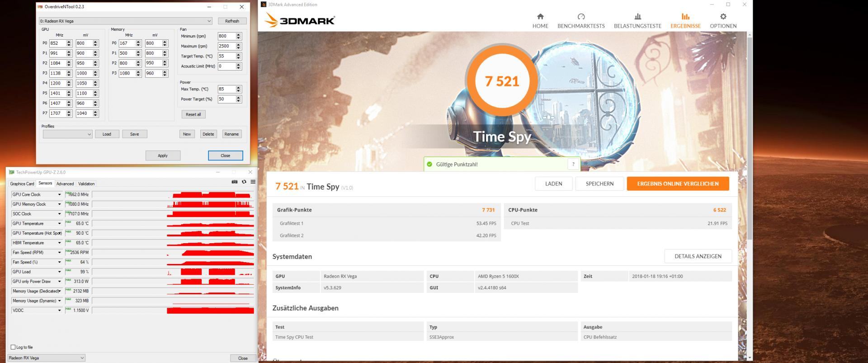
Task: Click ERGEBNIS ONLINE VERGLEICHEN button
Action: click(678, 184)
